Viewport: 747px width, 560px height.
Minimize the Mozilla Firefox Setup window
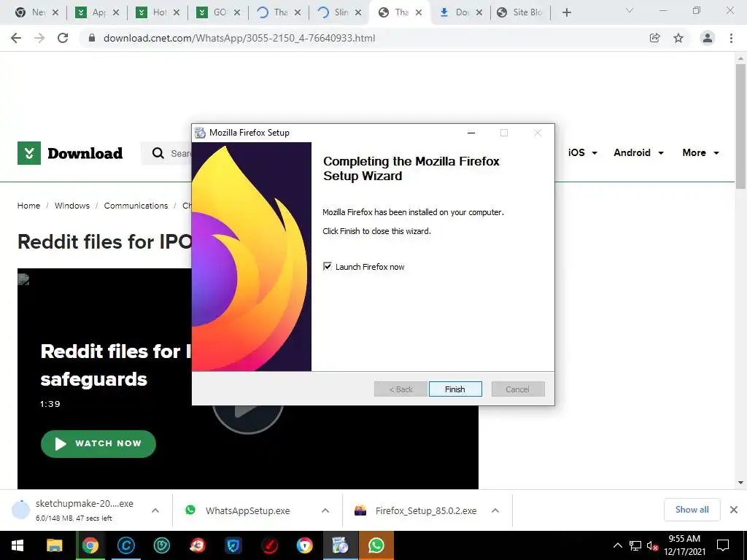coord(471,133)
